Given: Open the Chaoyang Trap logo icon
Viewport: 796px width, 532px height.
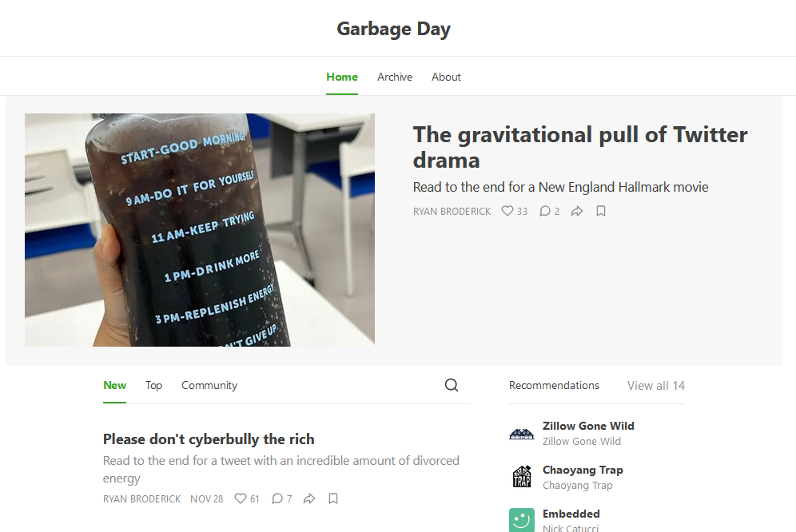Looking at the screenshot, I should click(x=521, y=477).
